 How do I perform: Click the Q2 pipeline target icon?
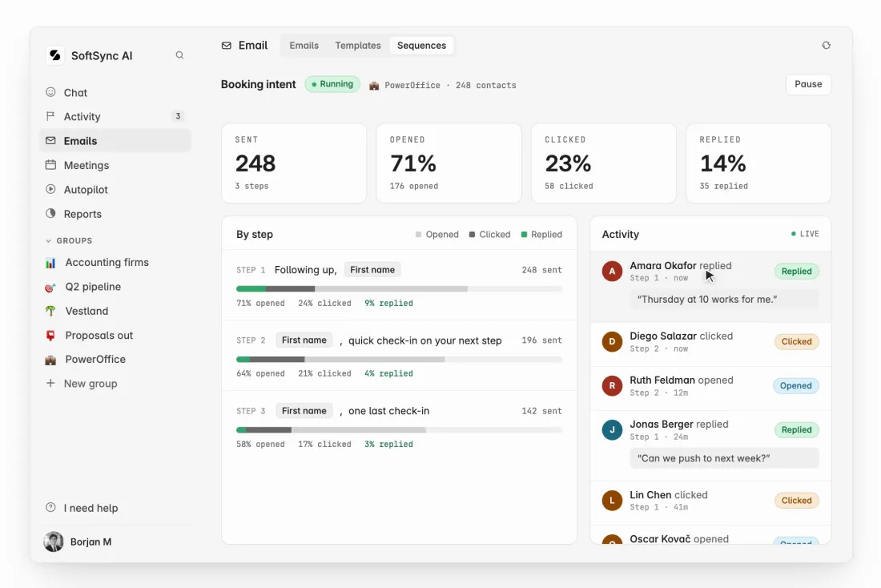[x=50, y=288]
